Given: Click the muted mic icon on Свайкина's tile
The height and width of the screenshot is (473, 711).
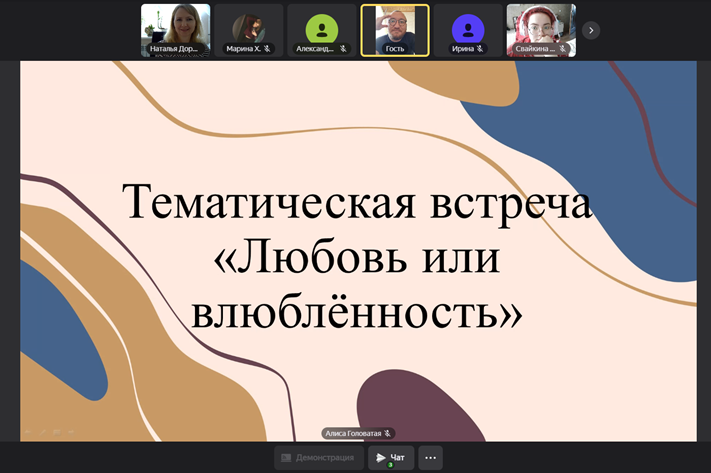Looking at the screenshot, I should pyautogui.click(x=563, y=48).
